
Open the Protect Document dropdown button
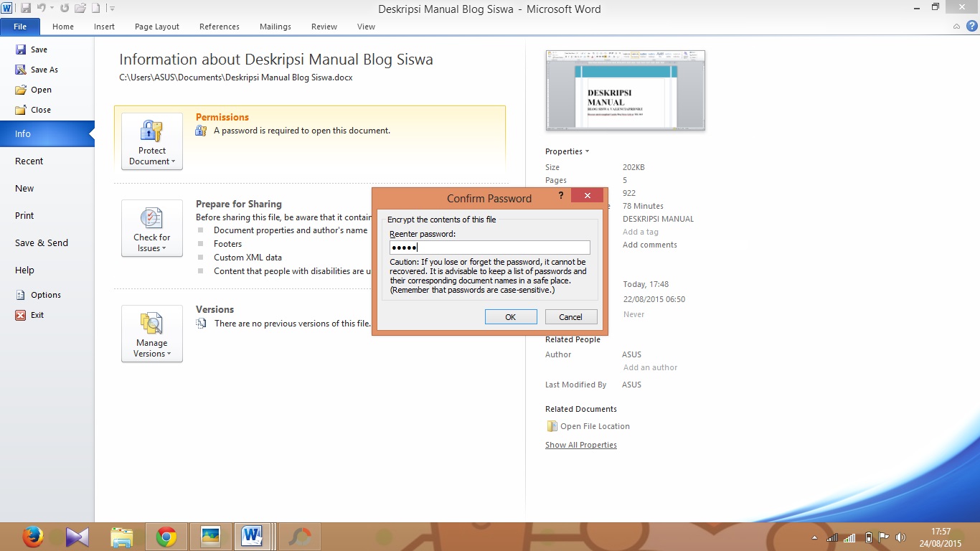(152, 141)
